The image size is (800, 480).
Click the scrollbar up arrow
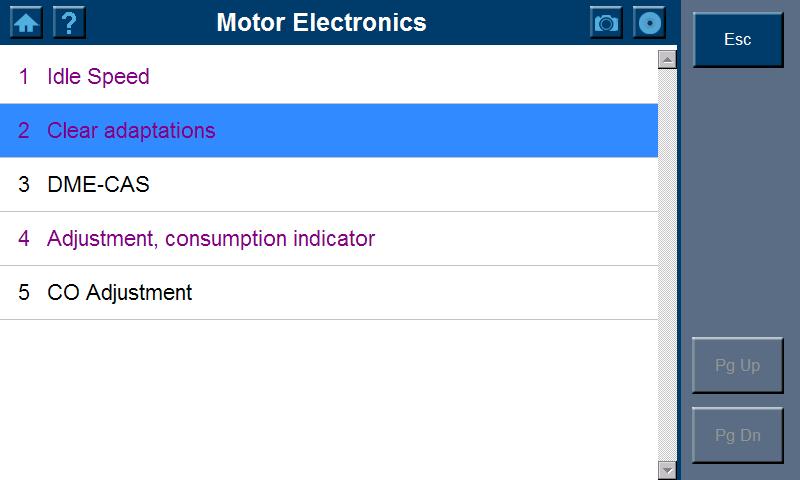pyautogui.click(x=668, y=60)
